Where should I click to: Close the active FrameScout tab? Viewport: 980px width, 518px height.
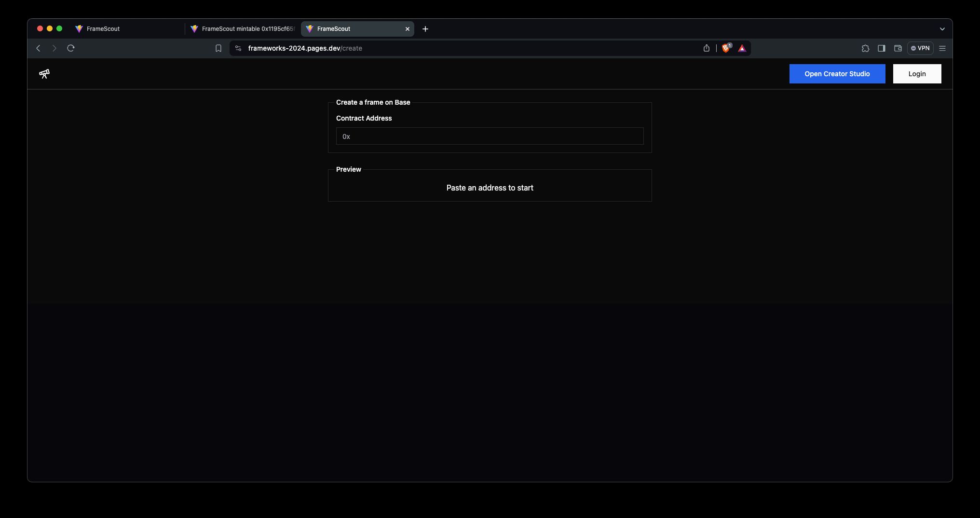[x=408, y=29]
